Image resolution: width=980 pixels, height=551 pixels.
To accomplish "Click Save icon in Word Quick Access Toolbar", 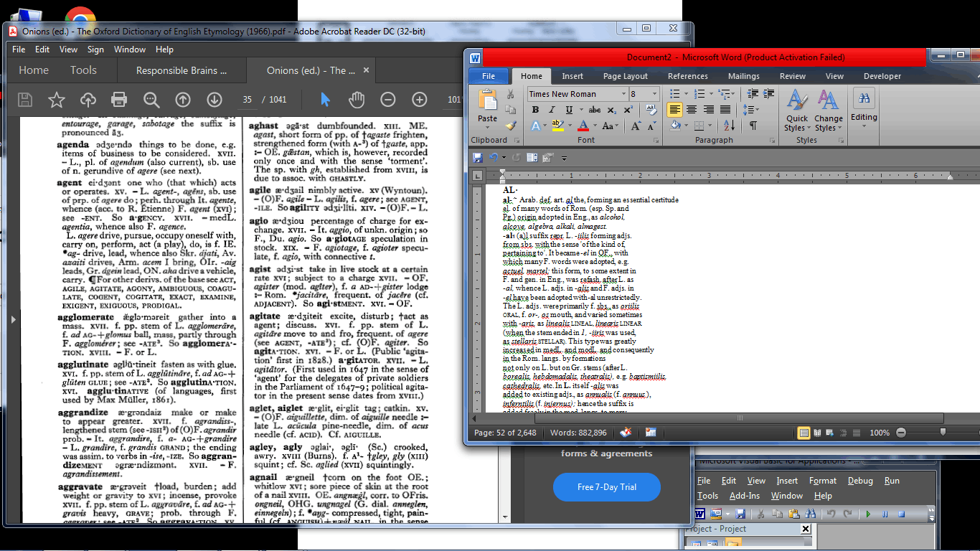I will click(x=478, y=157).
